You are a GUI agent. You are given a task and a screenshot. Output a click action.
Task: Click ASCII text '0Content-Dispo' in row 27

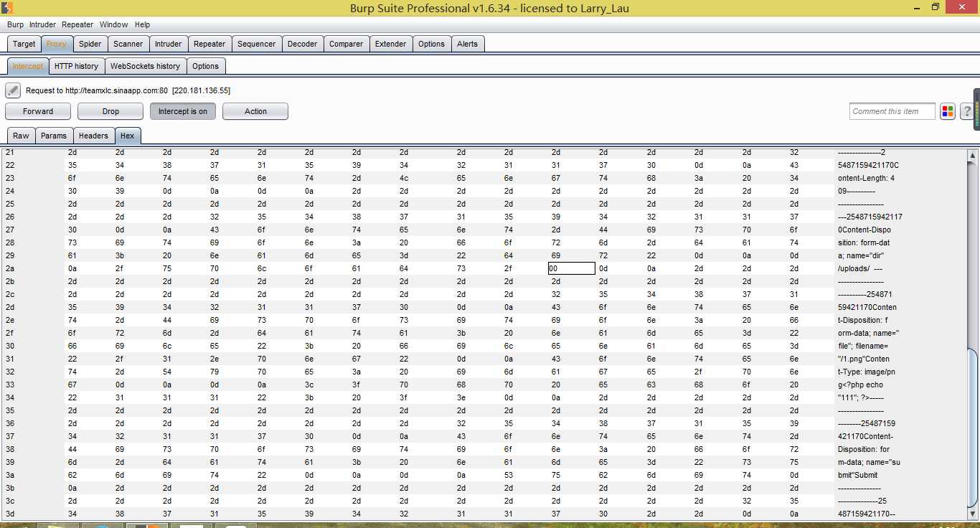click(x=864, y=230)
